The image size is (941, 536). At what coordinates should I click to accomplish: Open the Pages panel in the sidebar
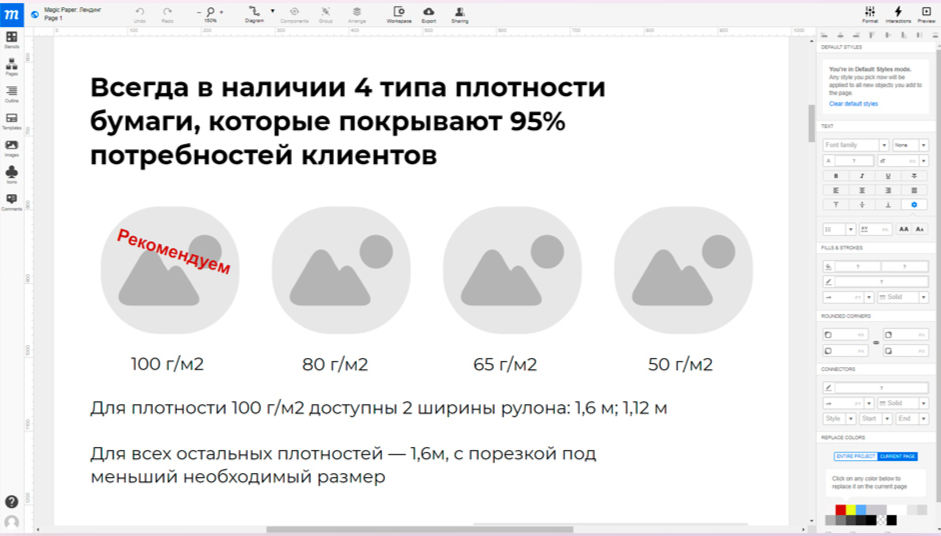point(12,66)
